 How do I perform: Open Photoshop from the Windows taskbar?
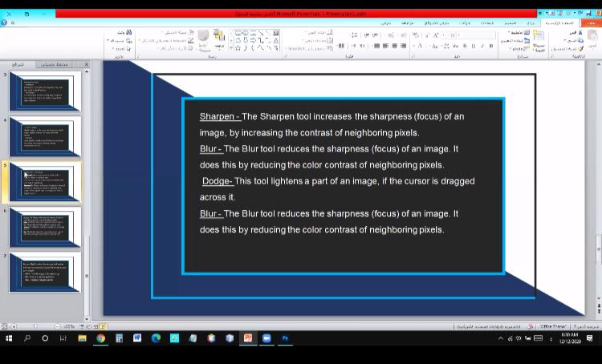[x=285, y=338]
